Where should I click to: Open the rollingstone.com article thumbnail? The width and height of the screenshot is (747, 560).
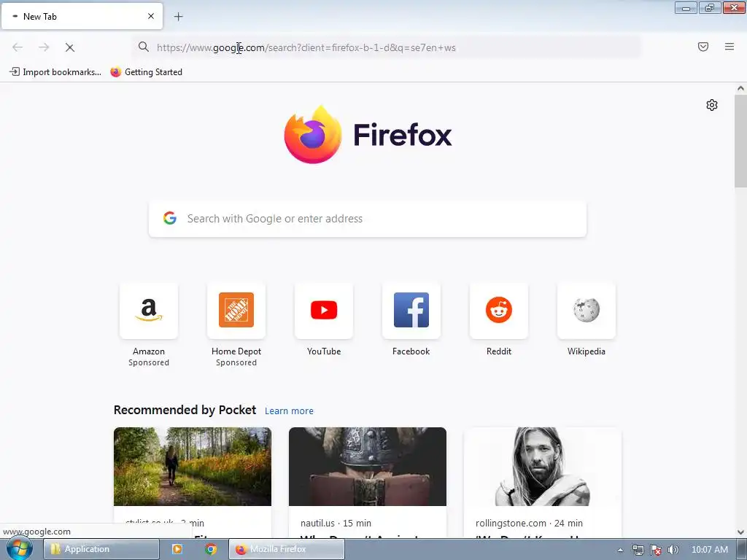coord(543,467)
